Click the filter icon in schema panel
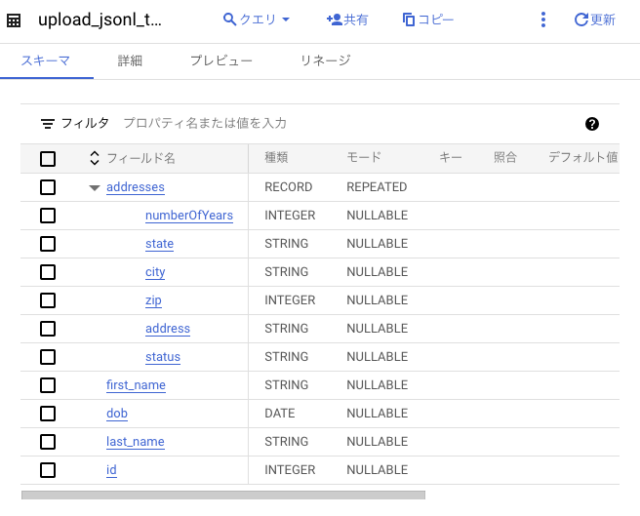 point(47,124)
